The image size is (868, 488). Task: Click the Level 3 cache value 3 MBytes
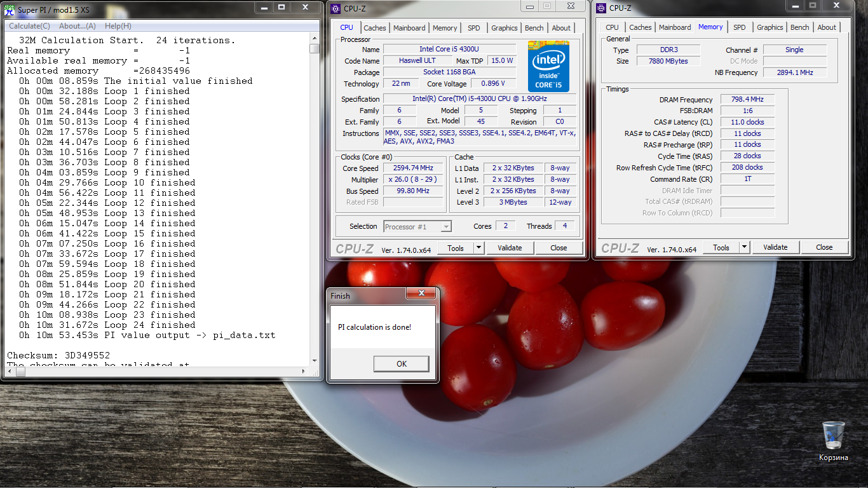point(513,202)
